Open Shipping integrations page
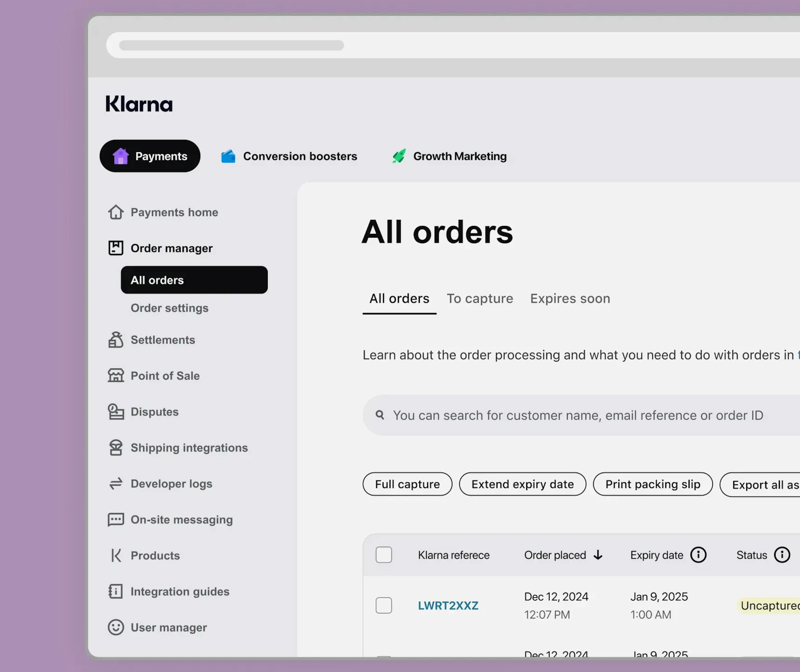Screen dimensions: 800x672 tap(178, 448)
